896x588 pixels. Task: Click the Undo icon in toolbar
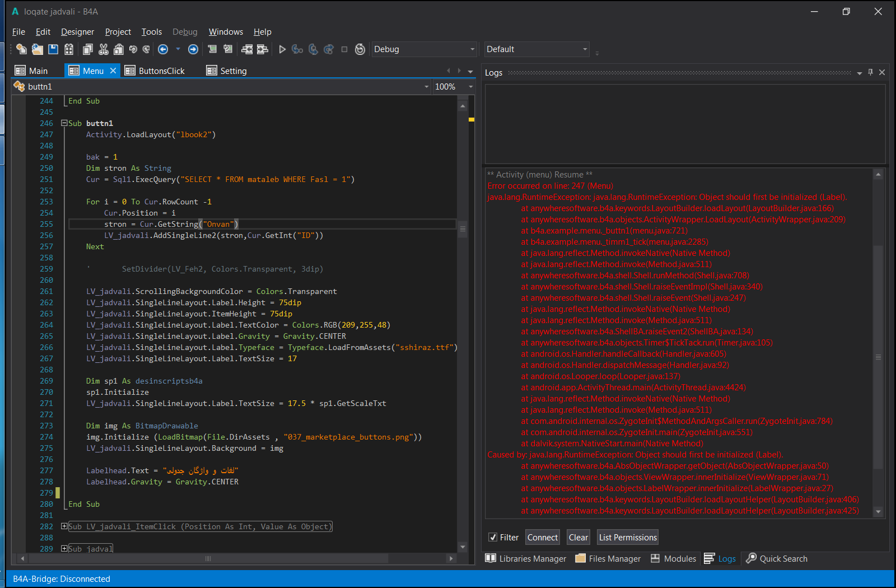tap(133, 49)
